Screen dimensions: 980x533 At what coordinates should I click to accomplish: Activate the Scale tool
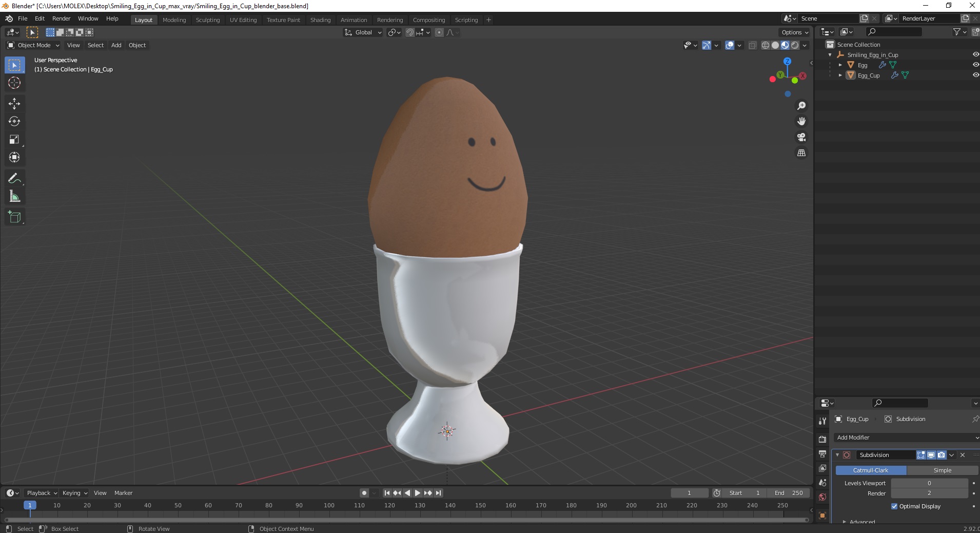tap(14, 140)
